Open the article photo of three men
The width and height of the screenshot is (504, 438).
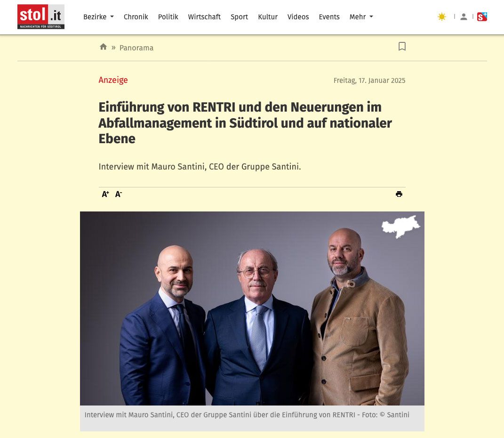point(252,308)
